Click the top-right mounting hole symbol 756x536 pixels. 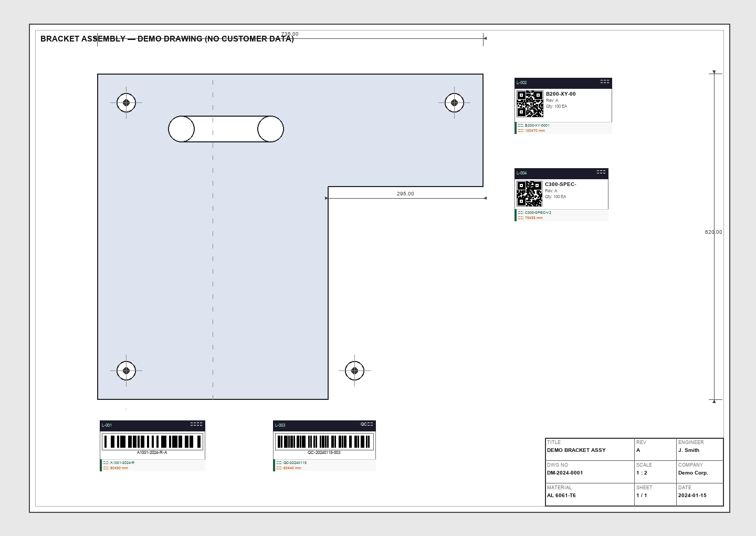(454, 103)
